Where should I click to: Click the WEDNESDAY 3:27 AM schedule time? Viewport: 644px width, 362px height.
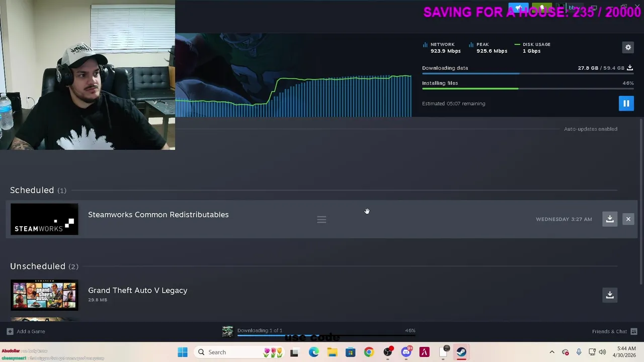563,219
